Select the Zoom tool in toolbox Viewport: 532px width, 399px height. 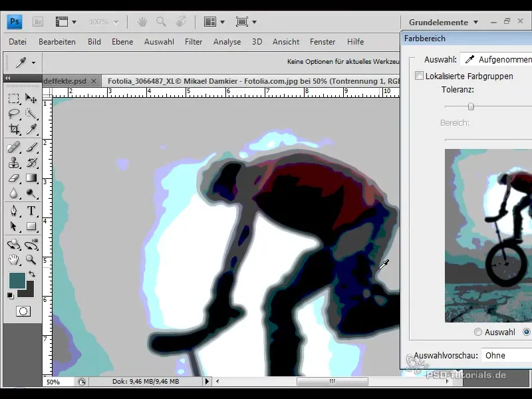pyautogui.click(x=31, y=260)
